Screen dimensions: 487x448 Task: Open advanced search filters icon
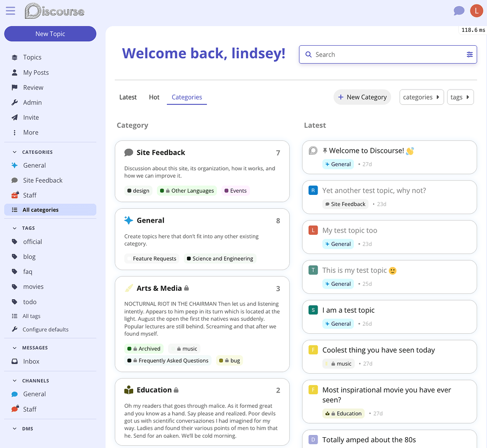470,55
